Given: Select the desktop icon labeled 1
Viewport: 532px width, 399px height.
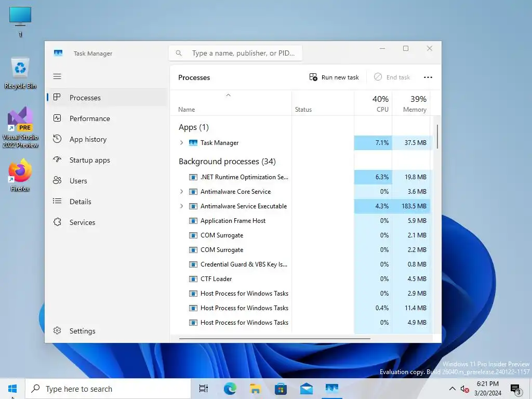Looking at the screenshot, I should (20, 22).
